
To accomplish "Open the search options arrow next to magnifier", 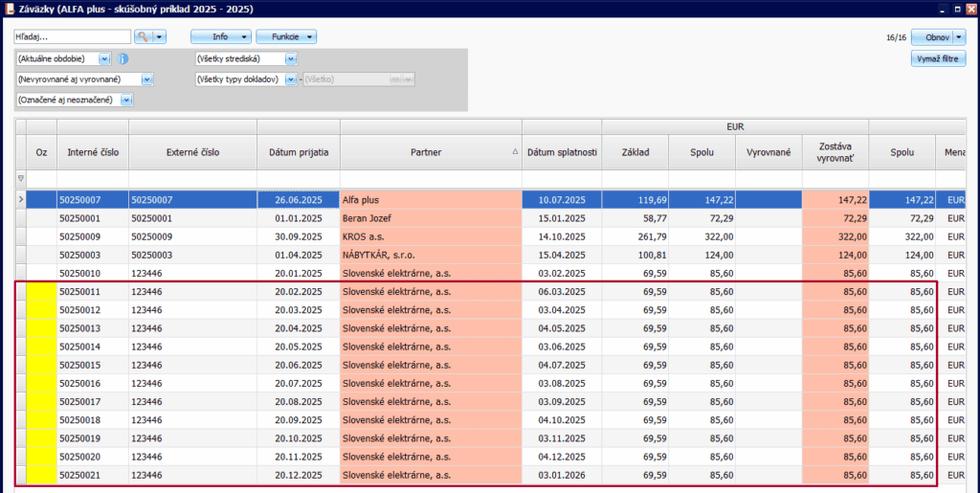I will click(160, 36).
